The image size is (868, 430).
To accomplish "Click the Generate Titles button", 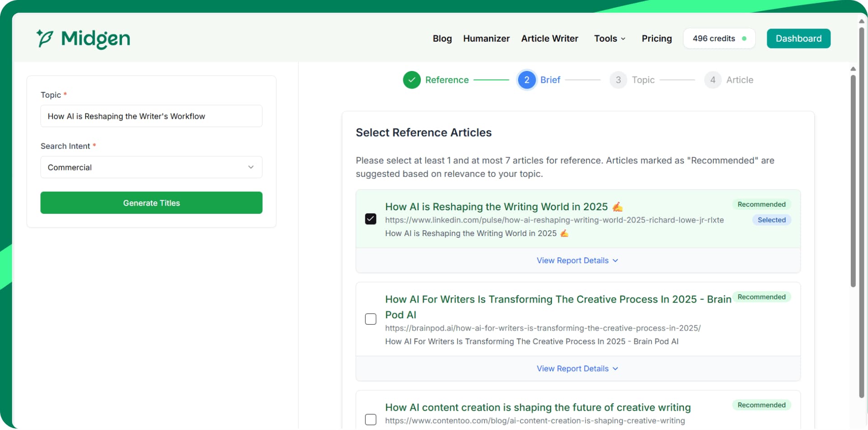I will coord(151,203).
